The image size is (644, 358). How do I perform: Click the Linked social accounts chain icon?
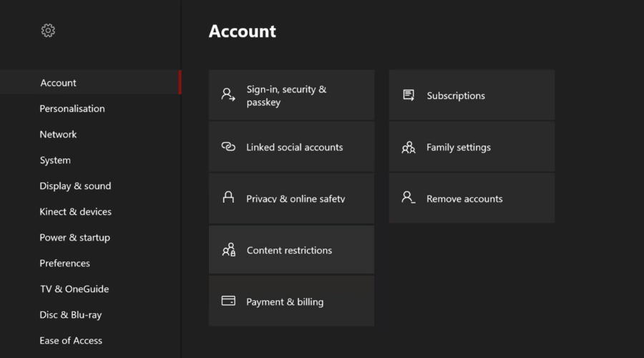tap(228, 147)
